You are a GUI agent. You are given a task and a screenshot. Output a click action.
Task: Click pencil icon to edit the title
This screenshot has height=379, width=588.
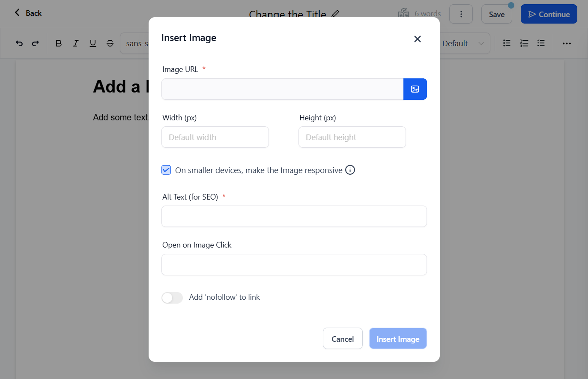click(335, 14)
